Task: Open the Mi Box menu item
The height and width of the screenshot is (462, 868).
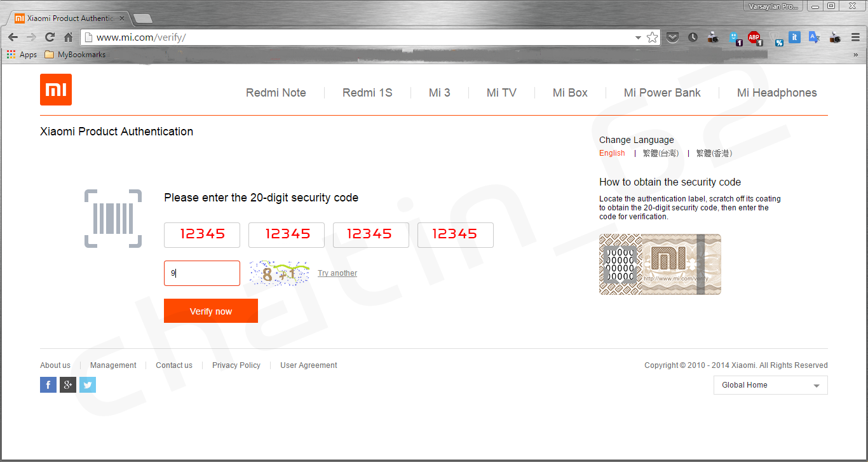Action: 570,93
